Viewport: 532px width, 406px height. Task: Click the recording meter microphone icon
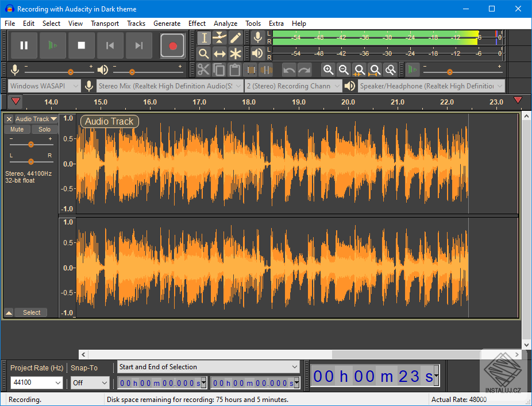pos(258,37)
